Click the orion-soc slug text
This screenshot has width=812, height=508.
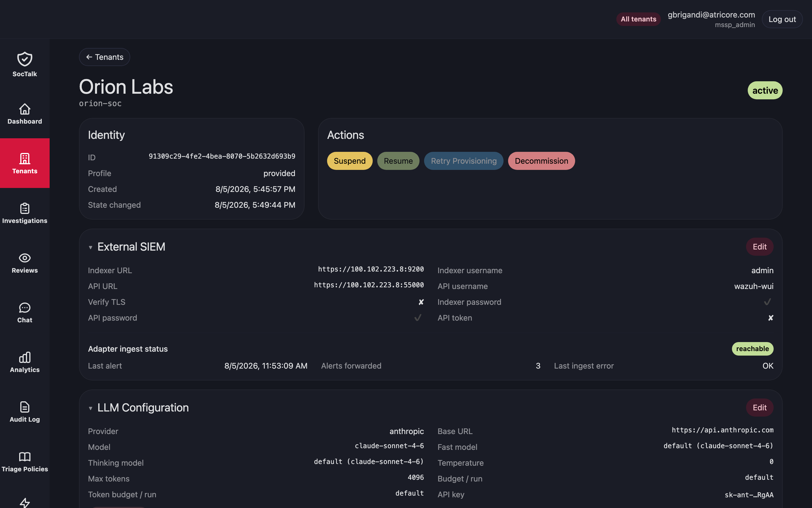(100, 104)
